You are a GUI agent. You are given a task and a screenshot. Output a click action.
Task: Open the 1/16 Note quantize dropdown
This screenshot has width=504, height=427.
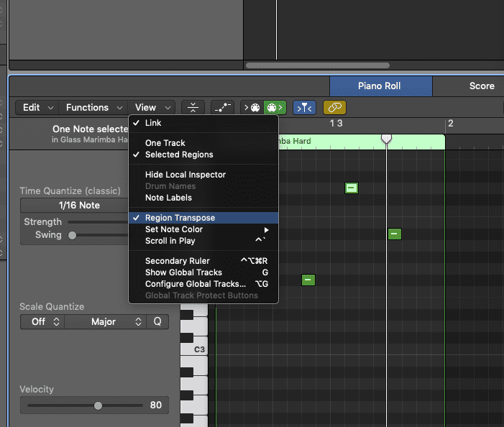tap(75, 206)
